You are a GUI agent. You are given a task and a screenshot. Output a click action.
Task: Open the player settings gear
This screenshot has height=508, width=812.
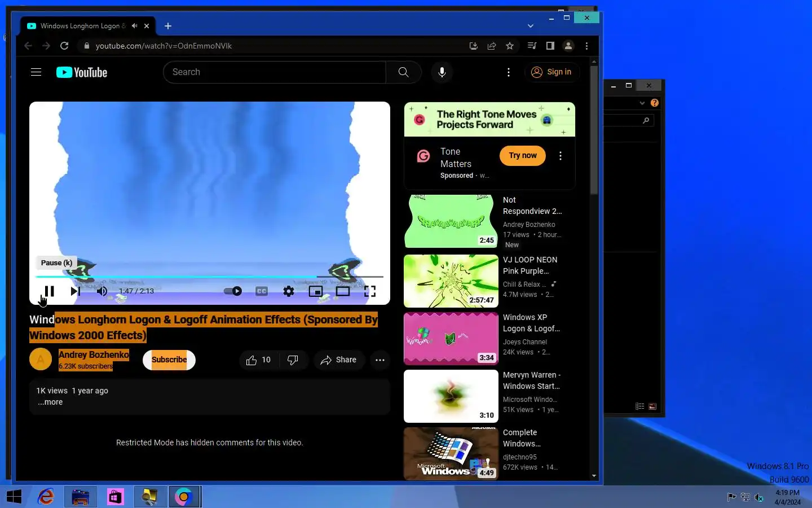(289, 291)
